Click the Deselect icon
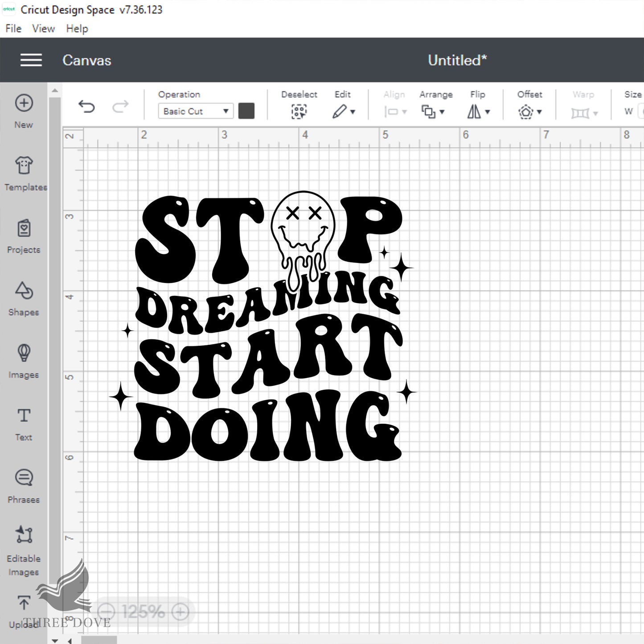Image resolution: width=644 pixels, height=644 pixels. click(299, 111)
